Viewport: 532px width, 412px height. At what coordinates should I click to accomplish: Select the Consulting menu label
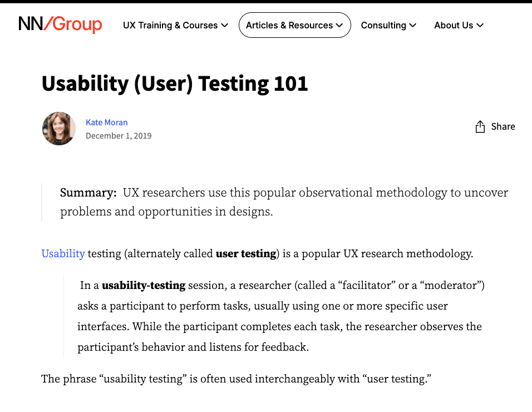click(x=383, y=25)
